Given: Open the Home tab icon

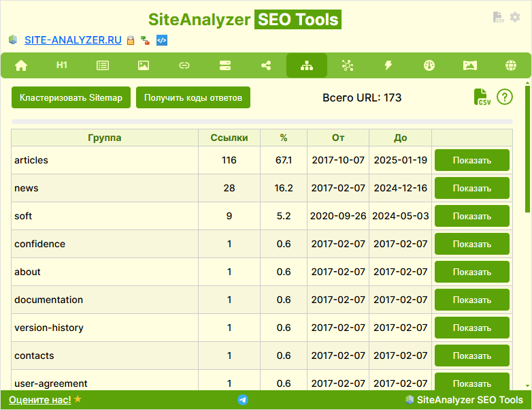Looking at the screenshot, I should [x=21, y=65].
